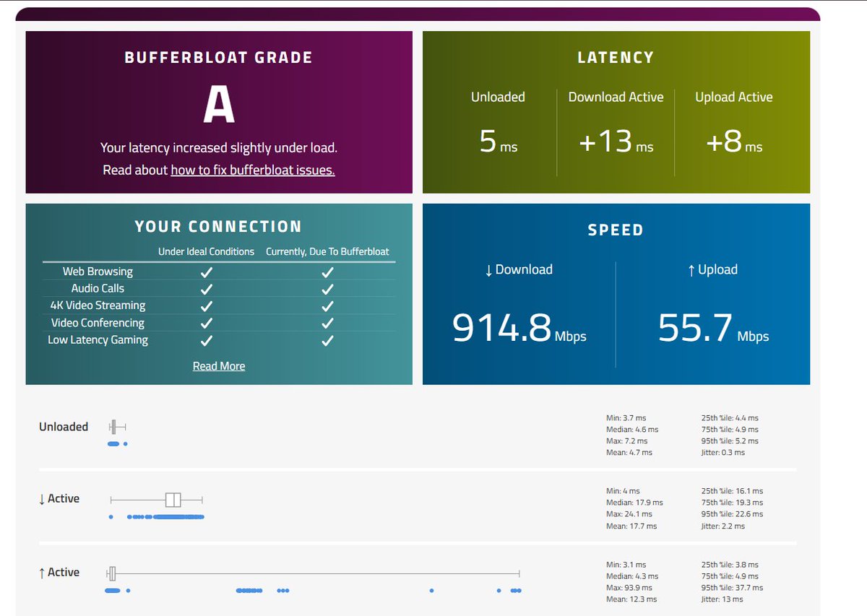Click the 4K Video Streaming row label

point(98,305)
